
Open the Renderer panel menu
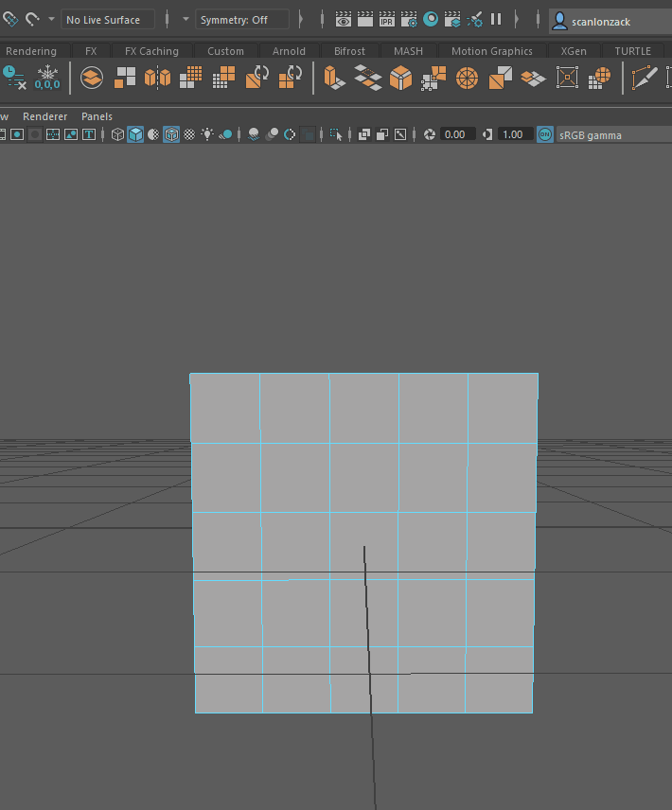[x=44, y=116]
